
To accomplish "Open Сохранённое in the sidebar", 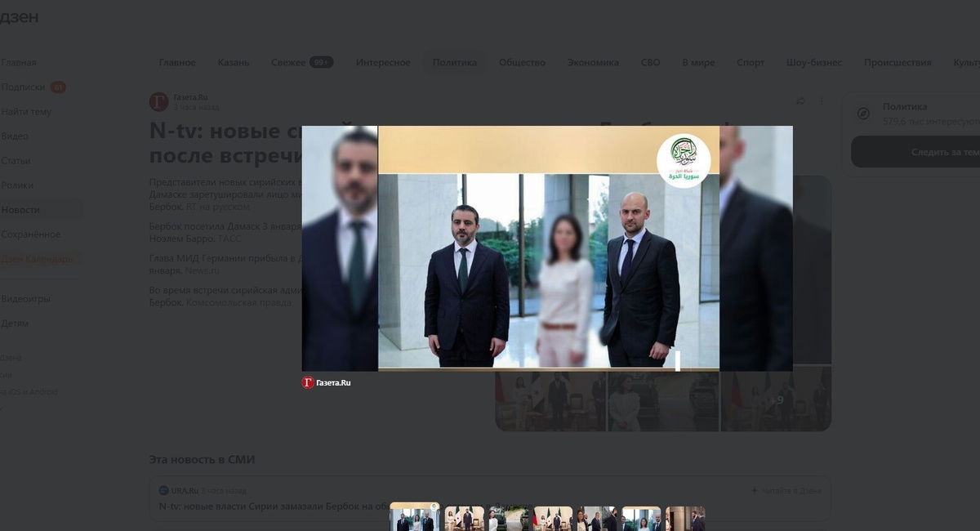I will click(30, 234).
